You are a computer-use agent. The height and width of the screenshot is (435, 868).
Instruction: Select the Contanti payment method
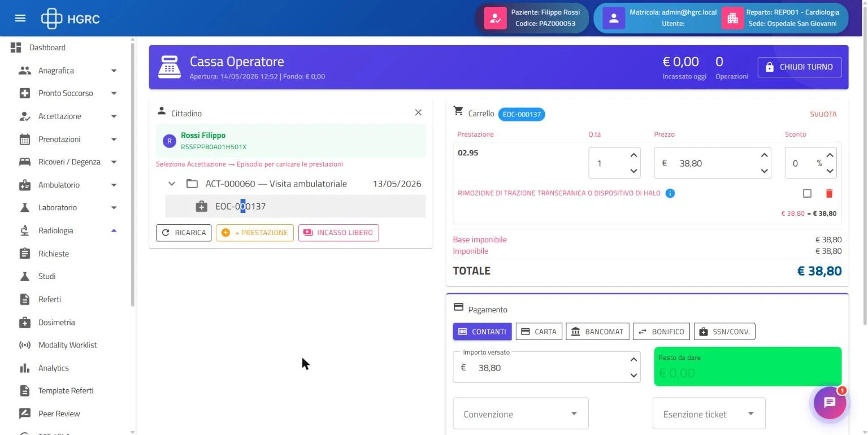coord(482,332)
